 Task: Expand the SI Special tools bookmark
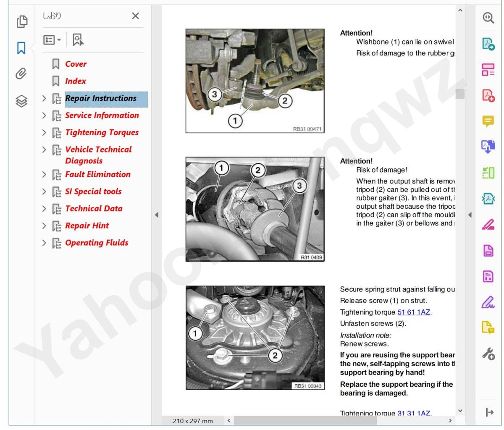tap(44, 191)
